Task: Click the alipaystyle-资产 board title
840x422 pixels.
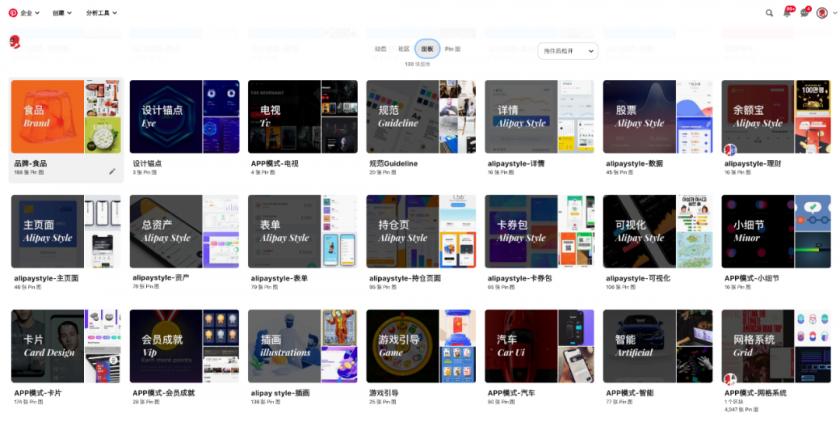Action: pos(160,278)
